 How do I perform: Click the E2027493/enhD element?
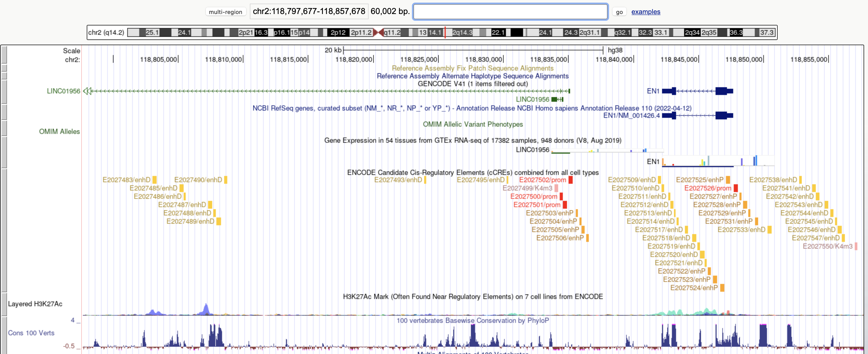[425, 180]
